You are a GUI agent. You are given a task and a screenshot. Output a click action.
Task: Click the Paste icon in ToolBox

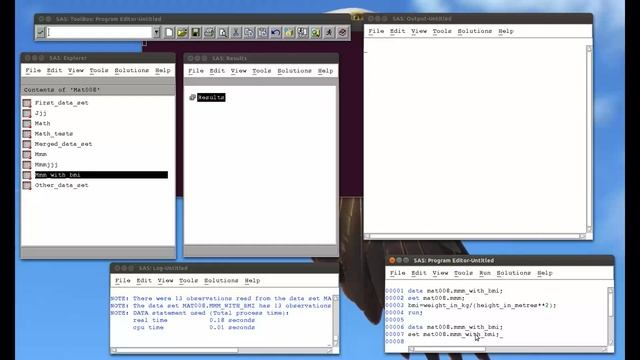click(x=262, y=32)
